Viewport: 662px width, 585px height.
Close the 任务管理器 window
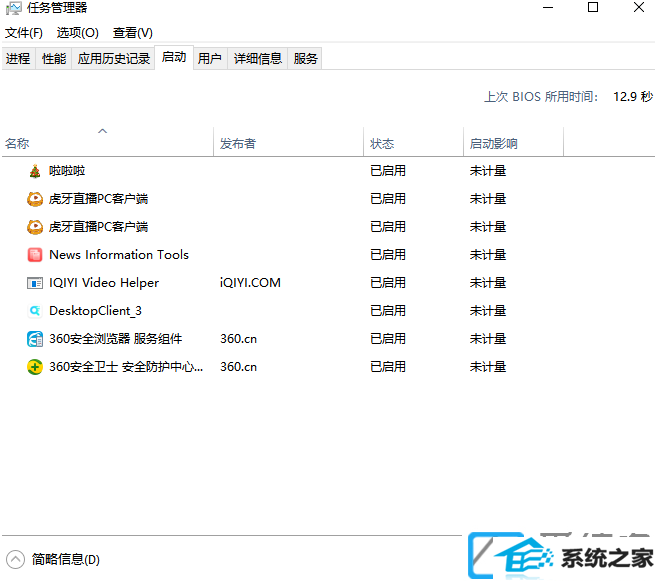(x=639, y=8)
